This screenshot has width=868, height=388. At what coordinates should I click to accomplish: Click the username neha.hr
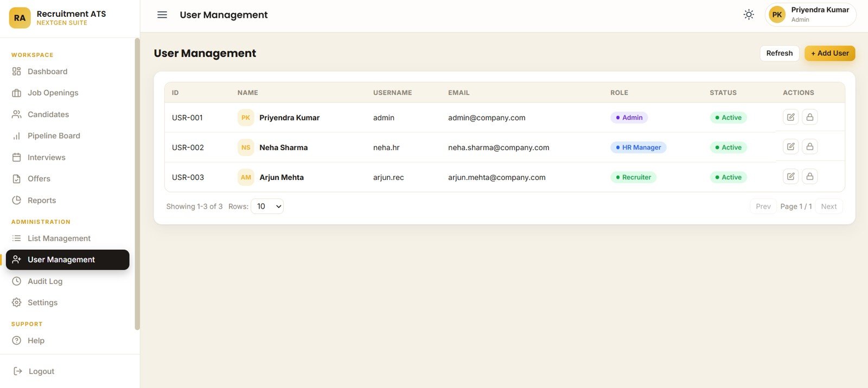tap(386, 147)
